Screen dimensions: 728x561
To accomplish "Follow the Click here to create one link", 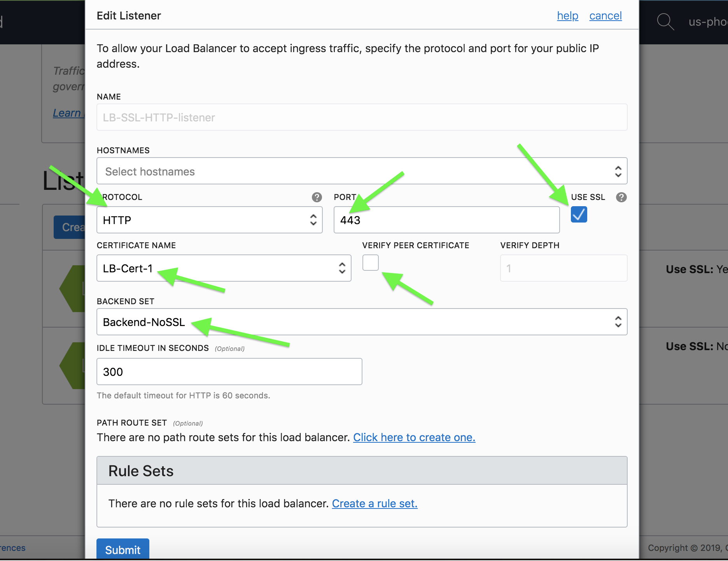I will tap(414, 438).
